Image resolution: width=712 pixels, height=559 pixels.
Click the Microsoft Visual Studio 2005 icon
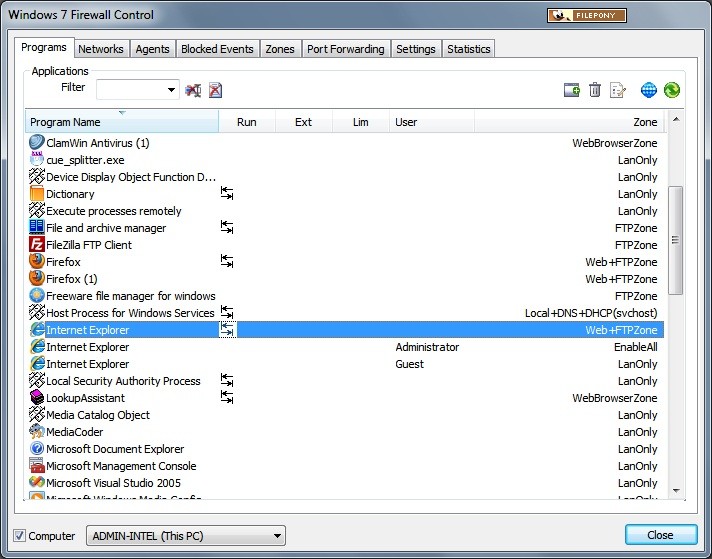pos(37,482)
